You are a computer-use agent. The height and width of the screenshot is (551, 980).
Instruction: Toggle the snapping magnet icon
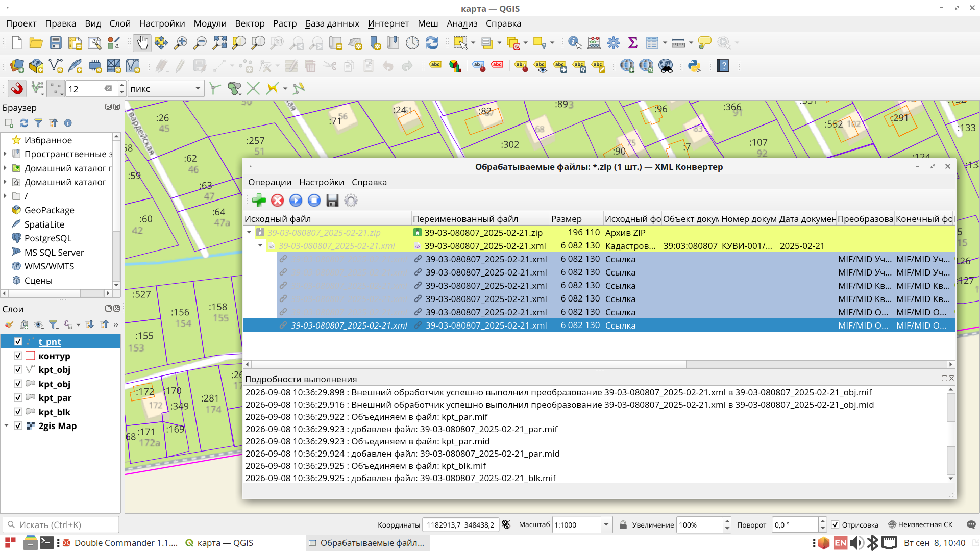(17, 88)
